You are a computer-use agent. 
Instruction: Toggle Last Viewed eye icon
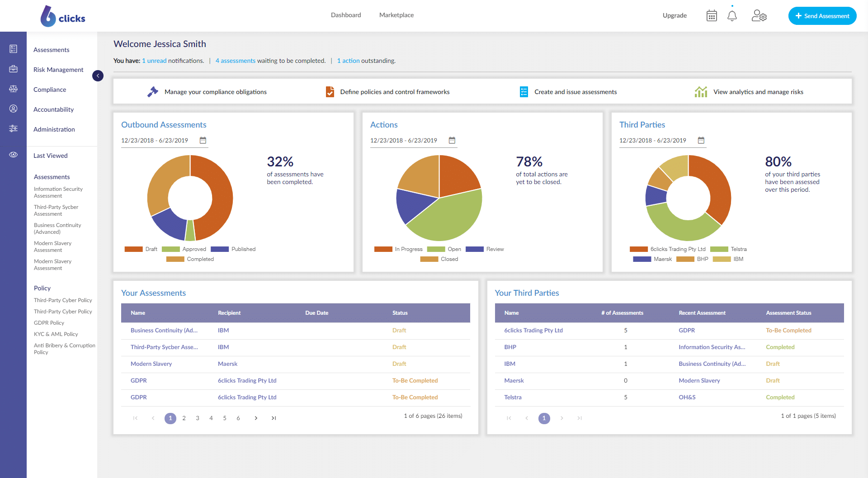(x=14, y=155)
